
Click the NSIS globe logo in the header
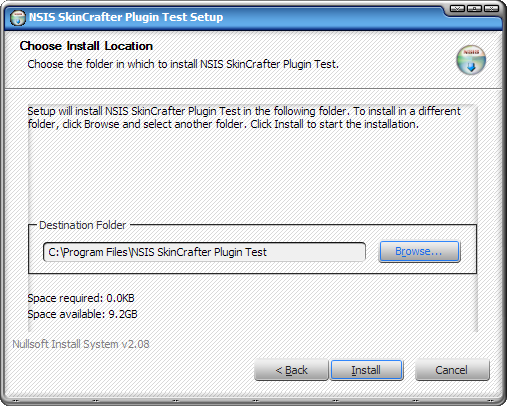[x=471, y=60]
